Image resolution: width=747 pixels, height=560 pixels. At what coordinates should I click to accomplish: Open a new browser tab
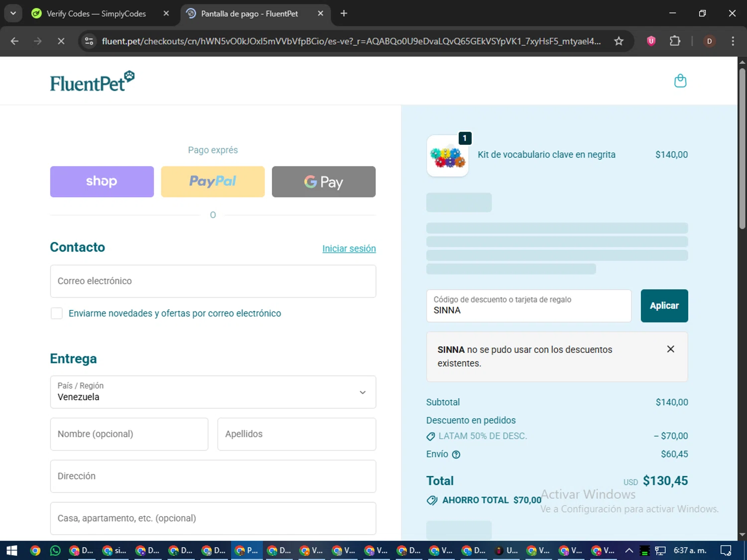tap(344, 13)
